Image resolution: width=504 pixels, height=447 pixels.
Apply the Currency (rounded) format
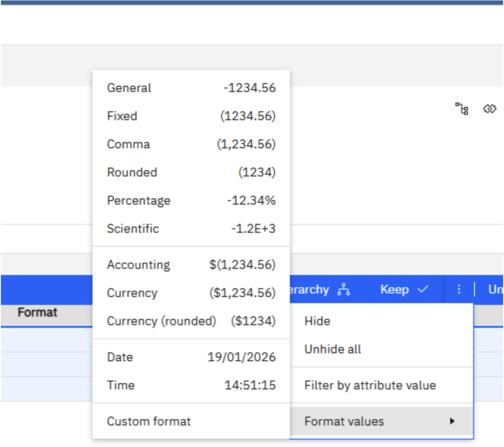pos(191,321)
